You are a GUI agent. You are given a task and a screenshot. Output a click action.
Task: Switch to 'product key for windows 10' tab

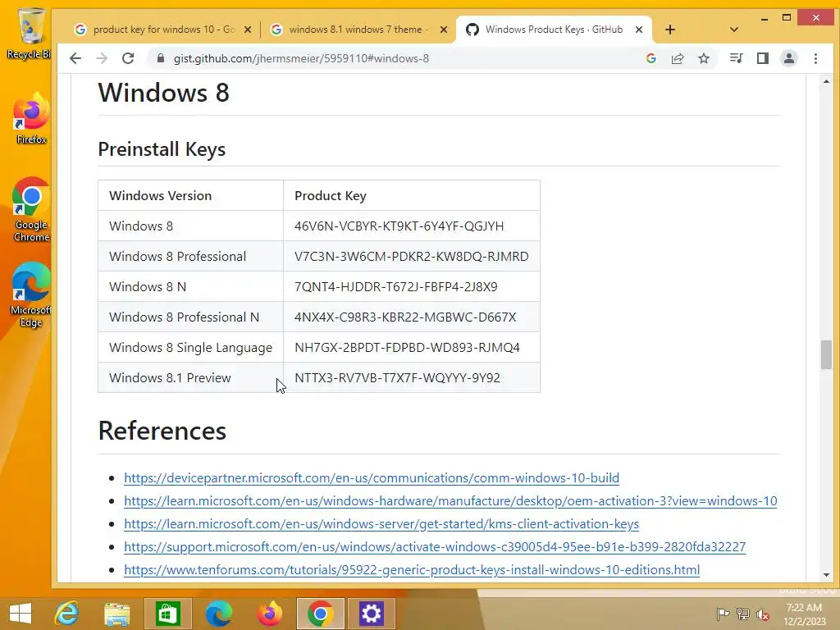point(163,30)
